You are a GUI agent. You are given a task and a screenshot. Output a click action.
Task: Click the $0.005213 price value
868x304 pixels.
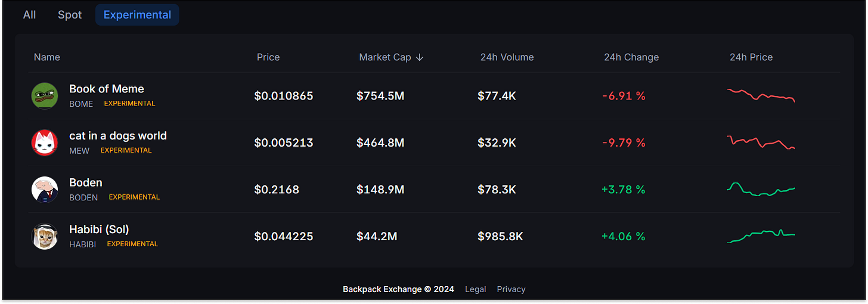(x=284, y=142)
